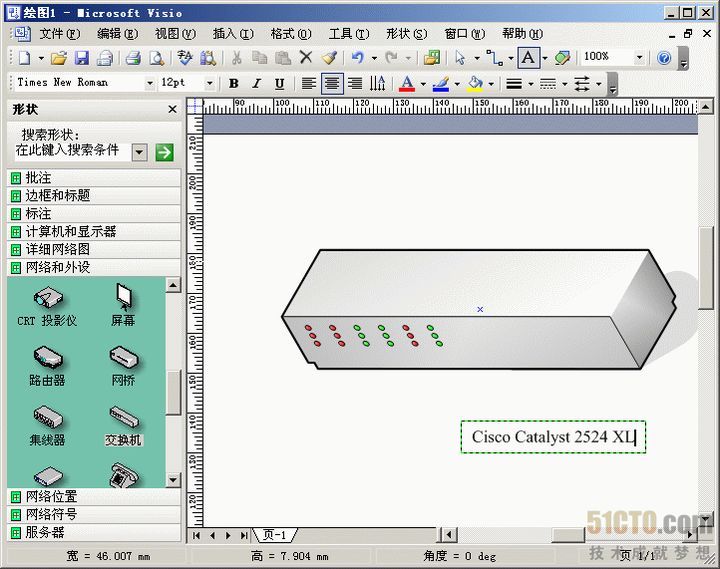Switch to the 页-1 page tab

275,535
